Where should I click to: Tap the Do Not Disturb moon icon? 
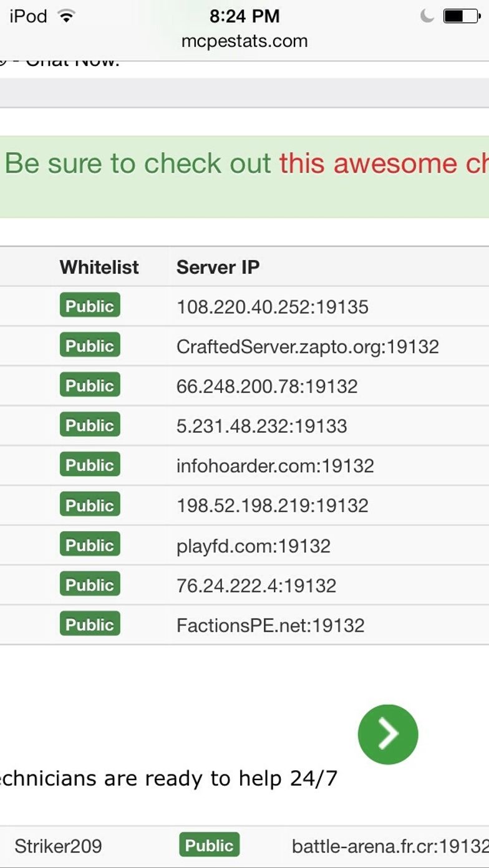pyautogui.click(x=427, y=16)
